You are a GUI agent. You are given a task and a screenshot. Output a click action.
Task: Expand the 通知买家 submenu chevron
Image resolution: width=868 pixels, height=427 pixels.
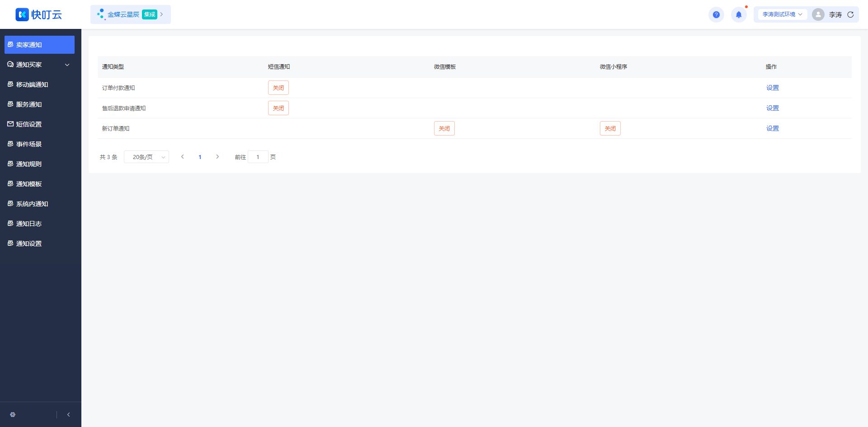pyautogui.click(x=67, y=65)
